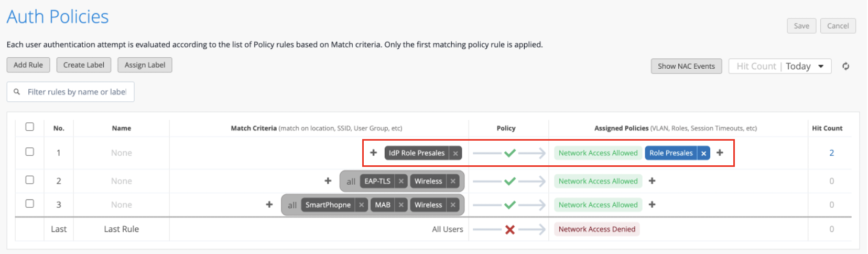Check the rule 1 checkbox
The image size is (868, 254).
(x=30, y=152)
